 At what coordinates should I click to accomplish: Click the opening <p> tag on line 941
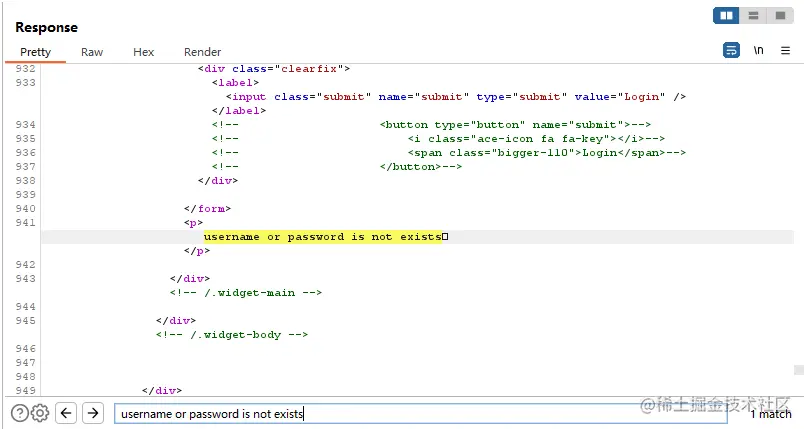[193, 223]
